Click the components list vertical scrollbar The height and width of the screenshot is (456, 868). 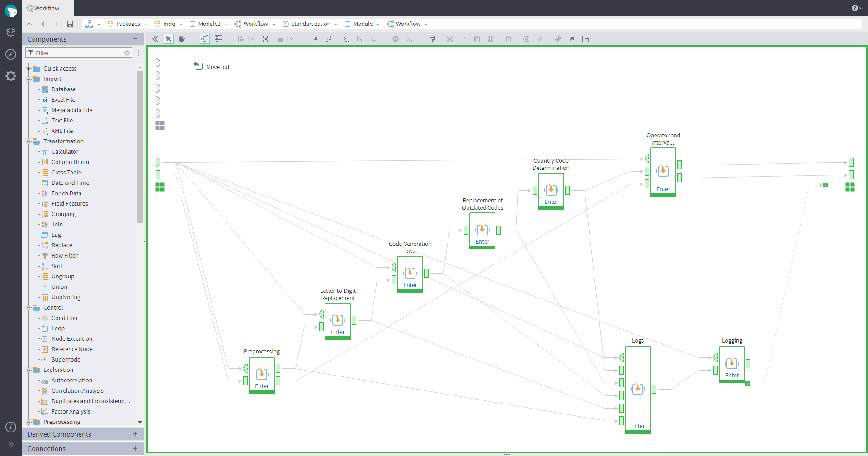pos(140,145)
